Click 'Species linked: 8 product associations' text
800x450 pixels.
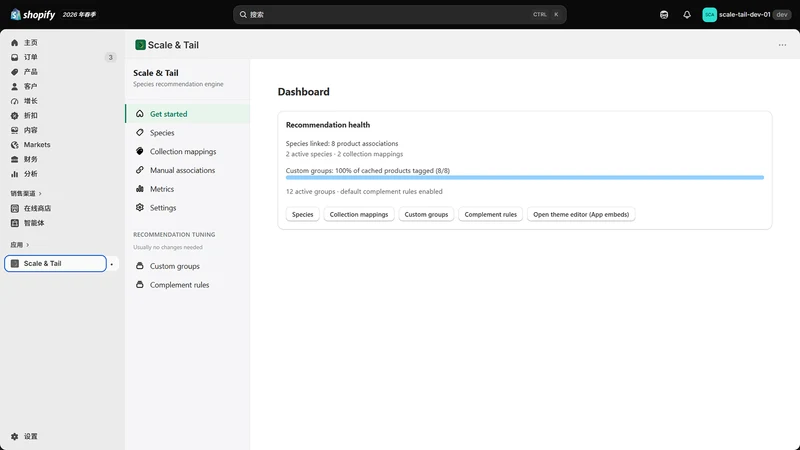(x=342, y=144)
